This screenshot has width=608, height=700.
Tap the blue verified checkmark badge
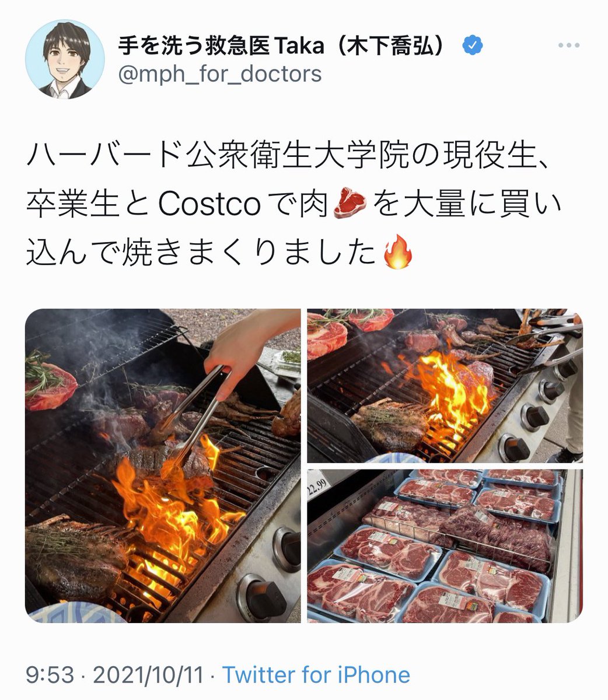[x=472, y=45]
